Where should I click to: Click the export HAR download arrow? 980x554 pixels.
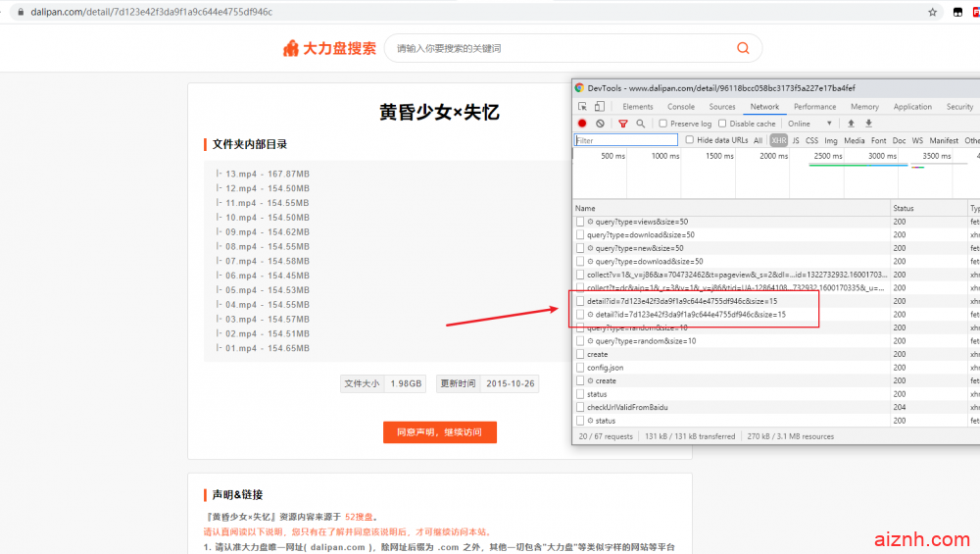coord(868,124)
